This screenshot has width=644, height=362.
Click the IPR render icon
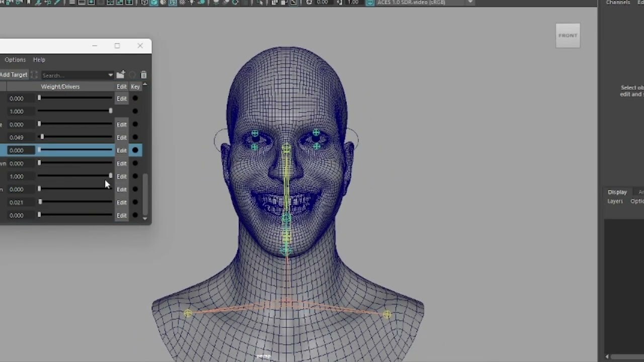coord(284,3)
